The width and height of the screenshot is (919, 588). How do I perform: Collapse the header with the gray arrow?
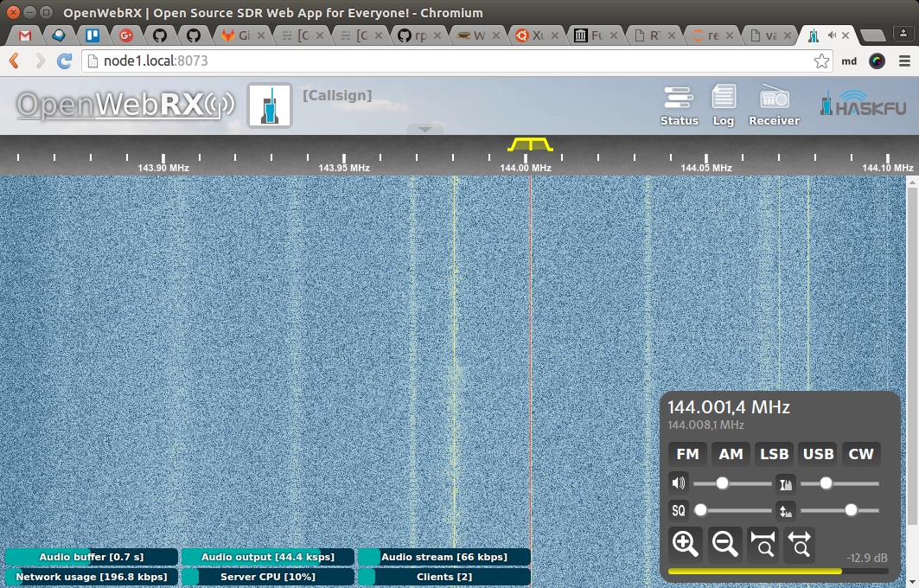[x=425, y=129]
